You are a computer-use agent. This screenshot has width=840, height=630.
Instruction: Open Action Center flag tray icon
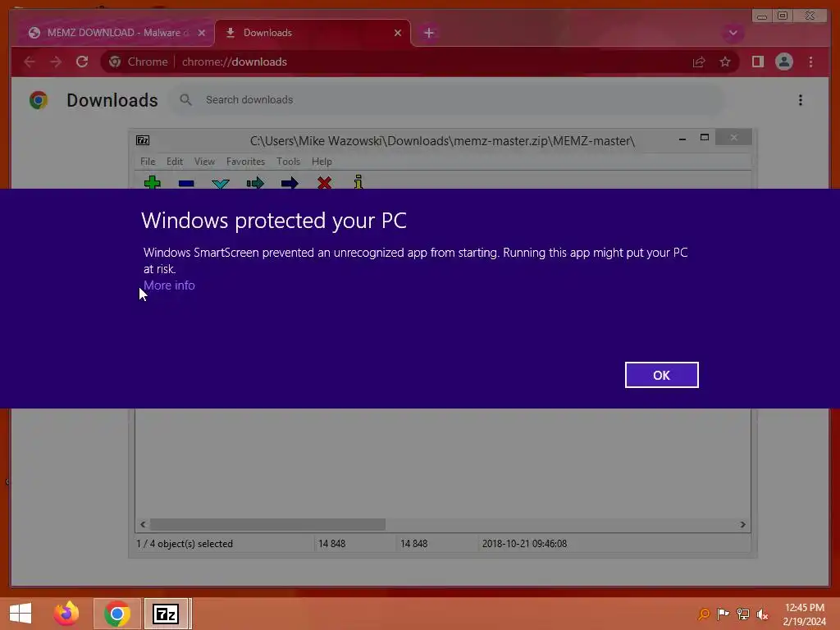[x=723, y=614]
